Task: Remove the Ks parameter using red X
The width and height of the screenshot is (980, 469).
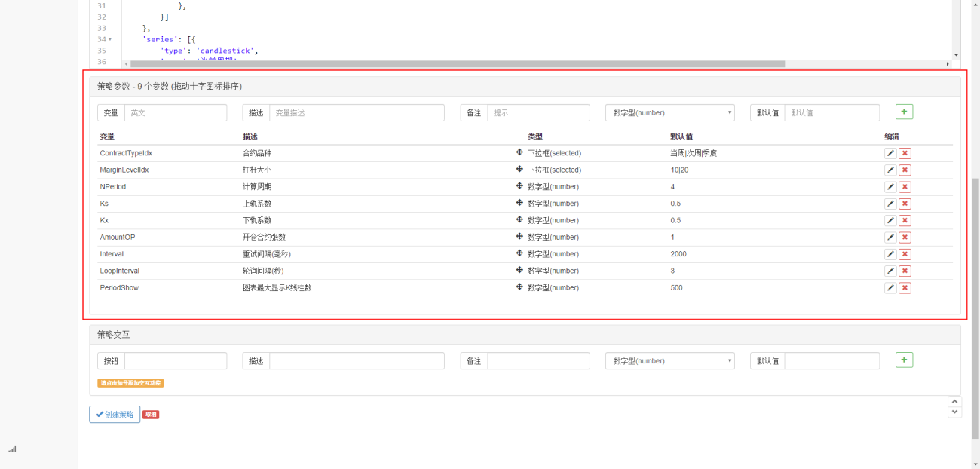Action: [x=905, y=204]
